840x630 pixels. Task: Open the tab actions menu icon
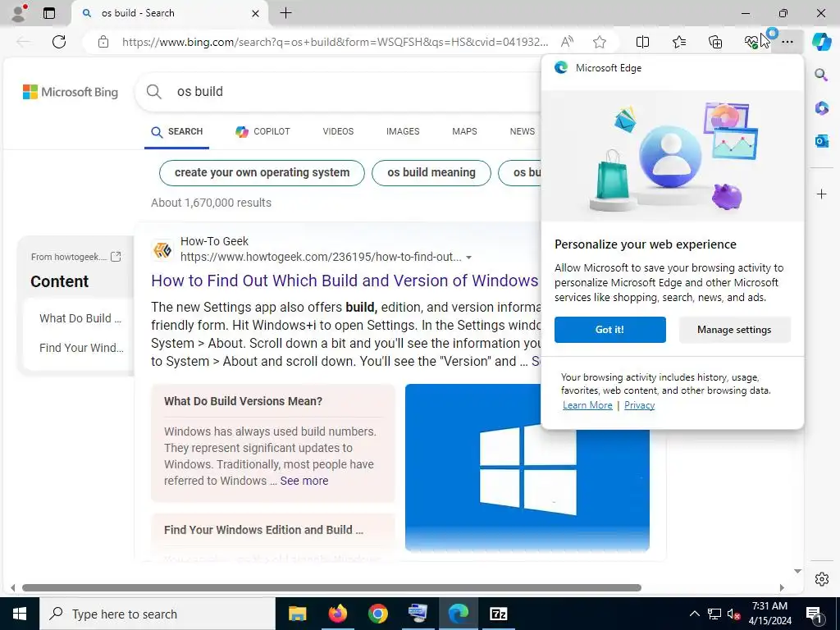pos(48,13)
